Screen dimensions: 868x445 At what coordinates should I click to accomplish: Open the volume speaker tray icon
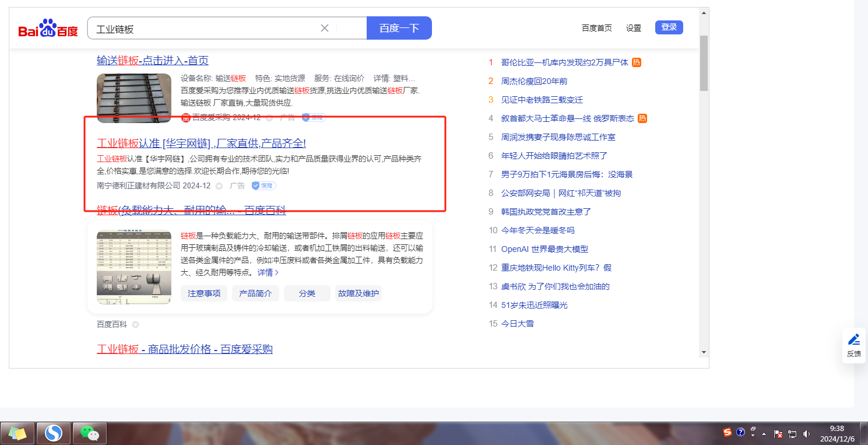tap(807, 434)
